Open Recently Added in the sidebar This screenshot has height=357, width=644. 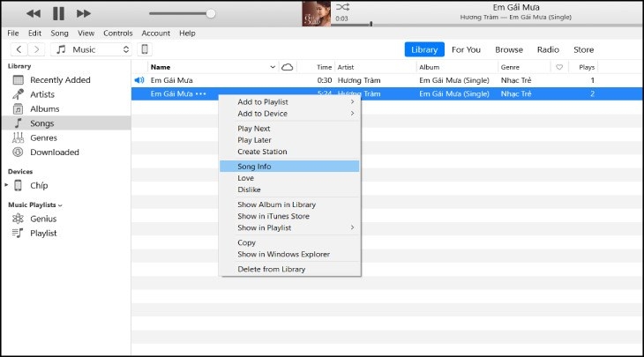pyautogui.click(x=59, y=80)
